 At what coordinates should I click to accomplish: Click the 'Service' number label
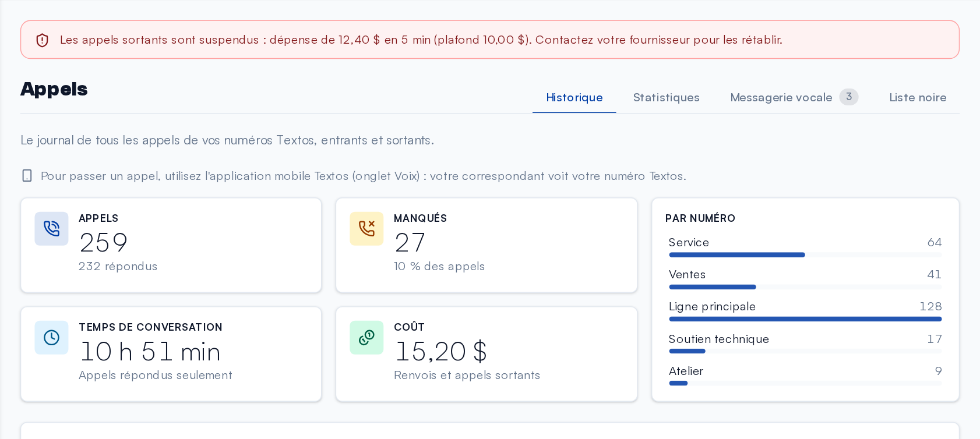(689, 242)
